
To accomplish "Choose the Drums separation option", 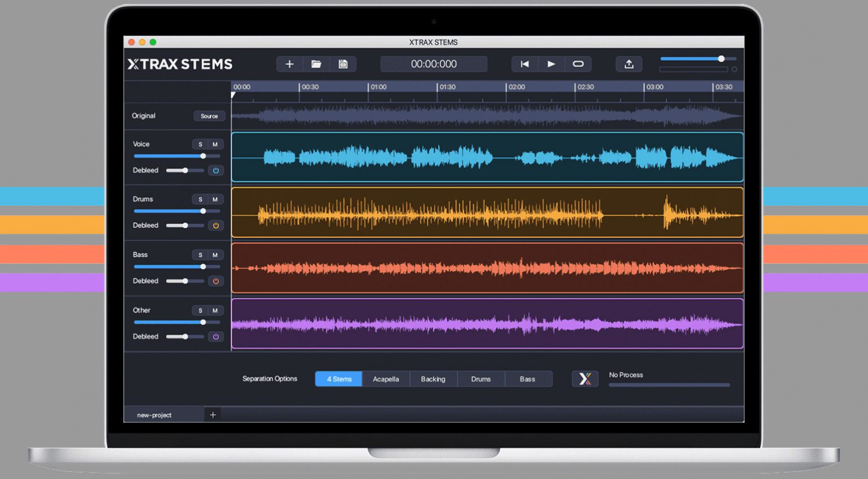I will click(481, 379).
